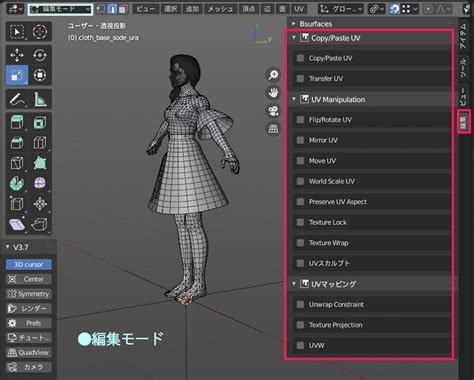Open the UV menu in header

[299, 9]
